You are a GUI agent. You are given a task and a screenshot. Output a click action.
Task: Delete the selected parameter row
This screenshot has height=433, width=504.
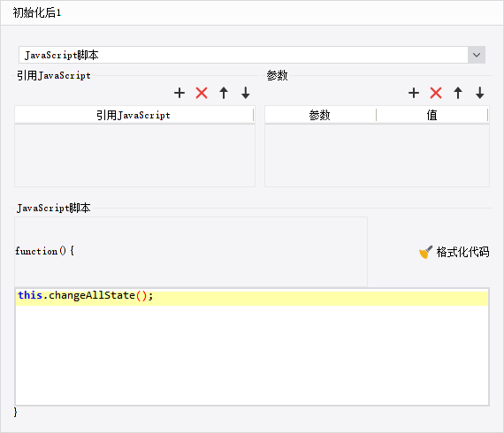tap(436, 93)
